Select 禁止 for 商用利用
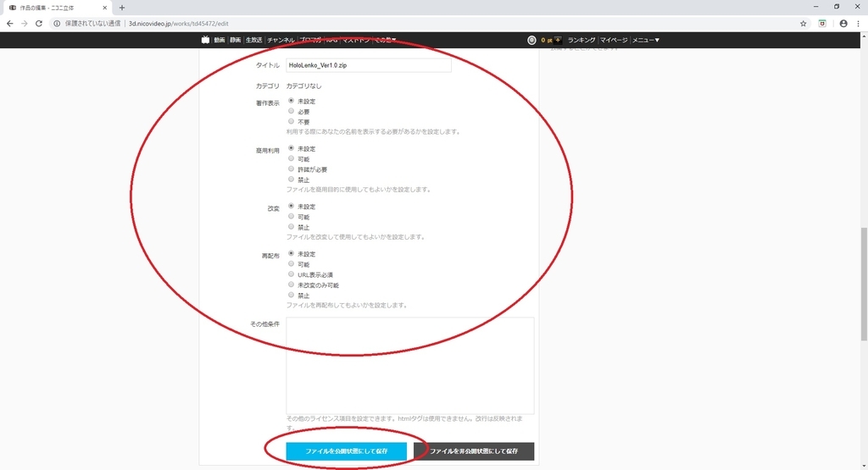This screenshot has width=868, height=470. point(292,180)
